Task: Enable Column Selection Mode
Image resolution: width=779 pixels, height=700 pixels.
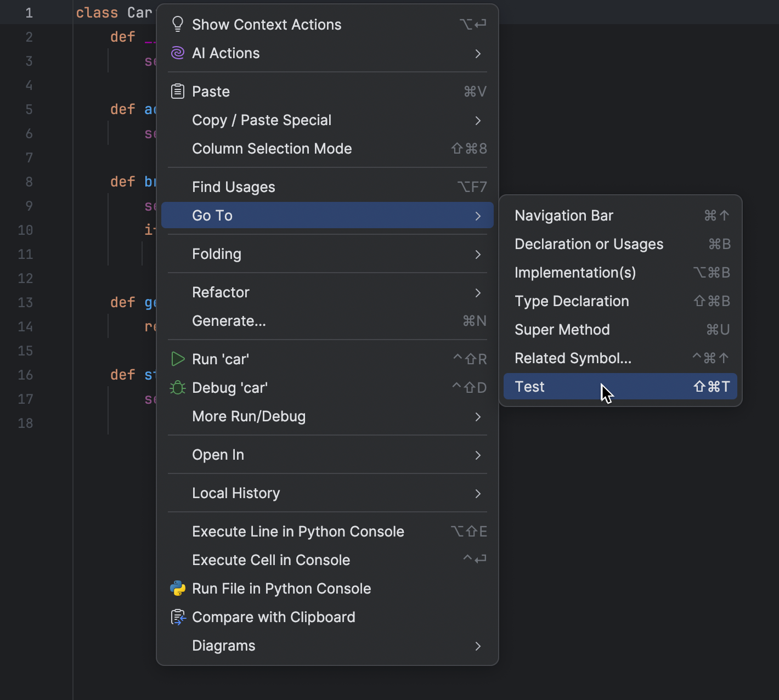Action: pyautogui.click(x=272, y=149)
